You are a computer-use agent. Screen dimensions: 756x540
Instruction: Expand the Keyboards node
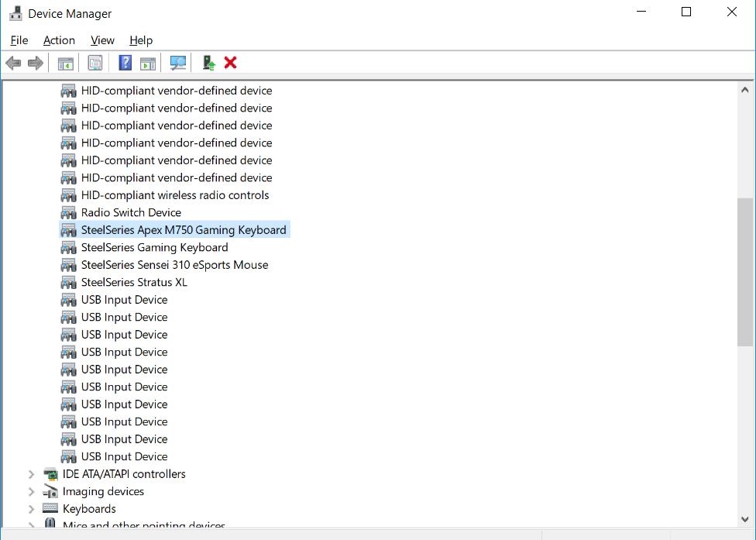tap(31, 509)
